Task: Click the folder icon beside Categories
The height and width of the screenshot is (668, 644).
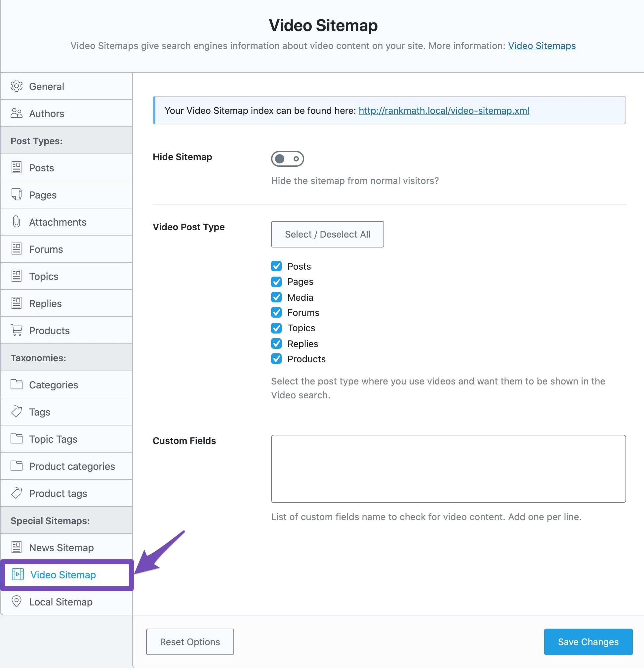Action: click(16, 384)
